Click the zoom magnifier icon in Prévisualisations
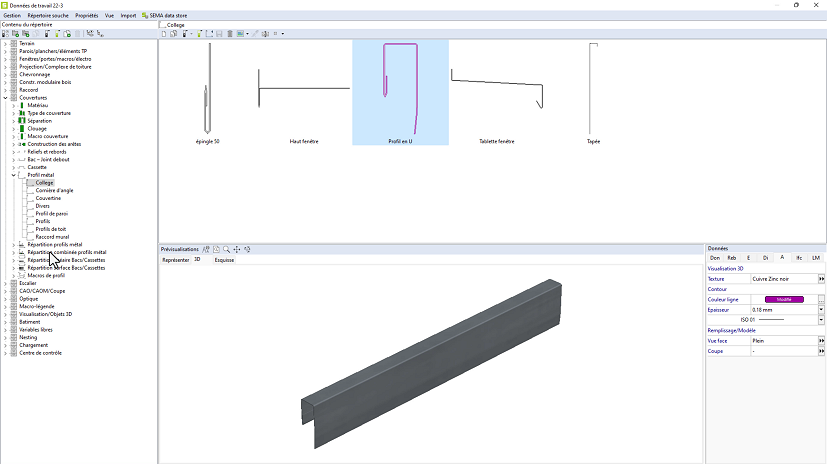Screen dimensions: 827x464 pos(227,249)
